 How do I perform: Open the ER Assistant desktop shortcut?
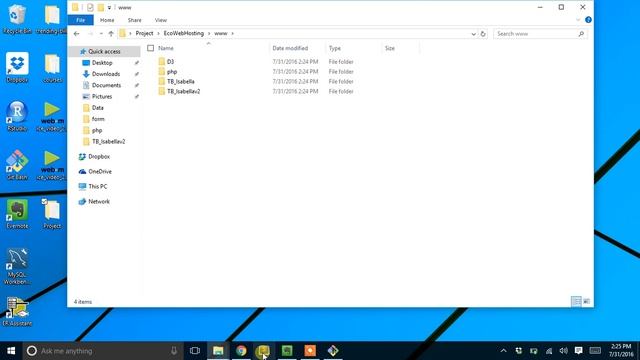pos(17,312)
